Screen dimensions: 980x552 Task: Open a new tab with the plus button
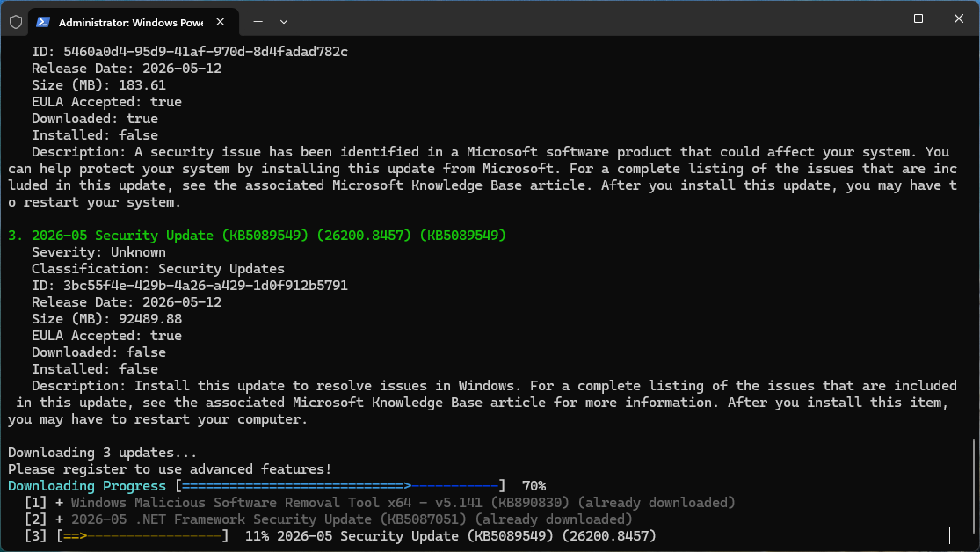pyautogui.click(x=258, y=22)
